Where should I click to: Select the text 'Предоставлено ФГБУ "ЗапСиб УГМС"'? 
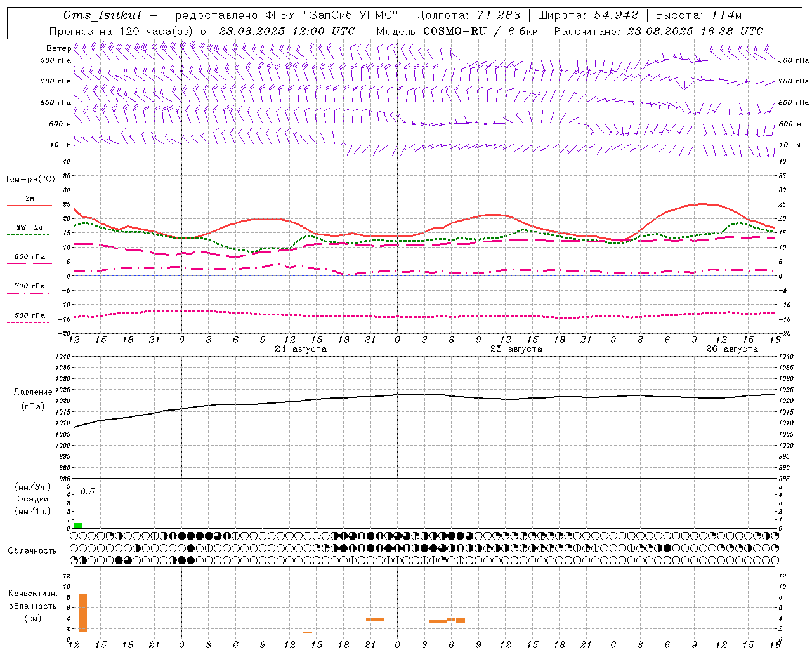[x=282, y=15]
